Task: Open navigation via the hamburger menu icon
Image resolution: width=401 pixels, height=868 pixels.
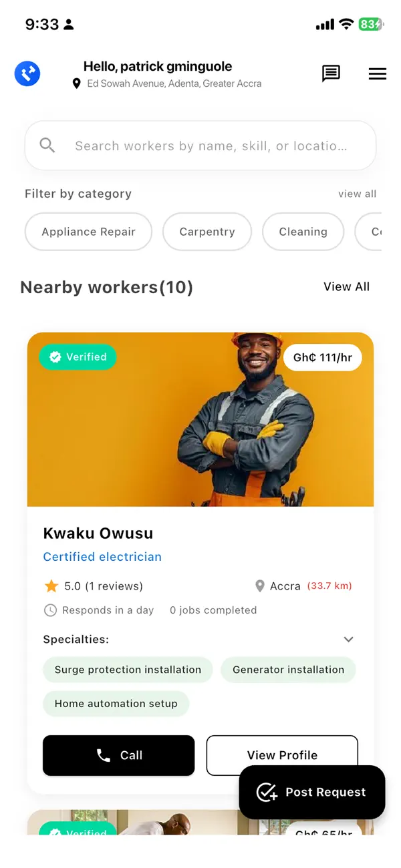Action: (x=378, y=73)
